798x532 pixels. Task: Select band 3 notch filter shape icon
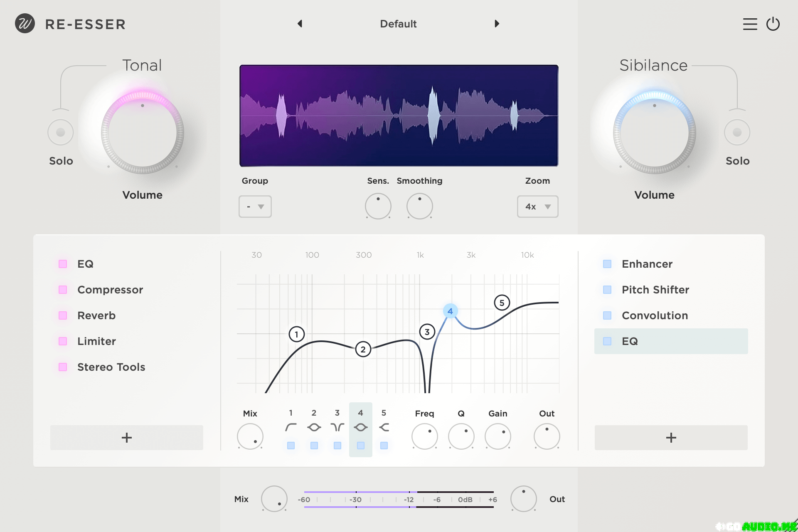point(337,427)
